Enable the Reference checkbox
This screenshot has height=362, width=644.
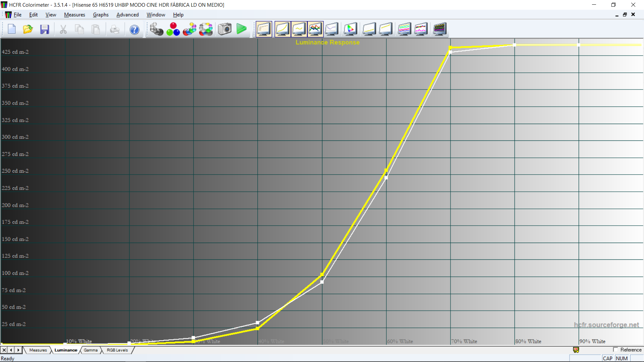click(615, 350)
